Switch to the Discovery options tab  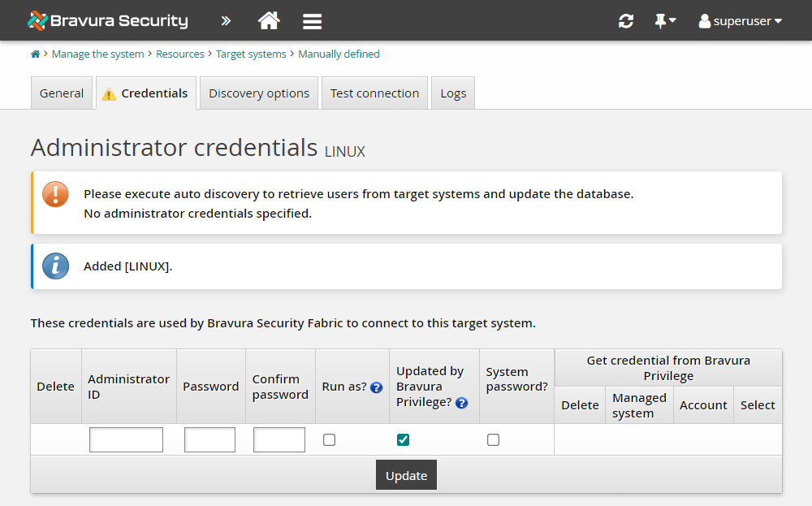(x=258, y=93)
